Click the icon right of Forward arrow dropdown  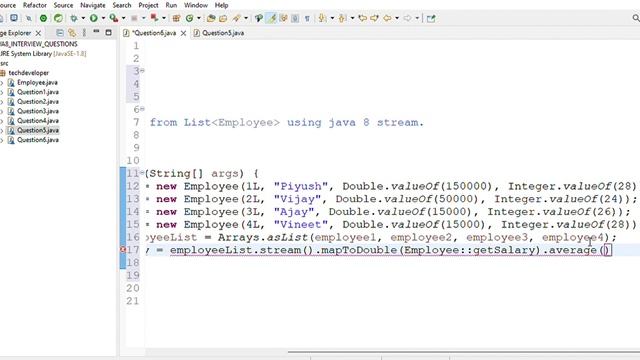(431, 18)
